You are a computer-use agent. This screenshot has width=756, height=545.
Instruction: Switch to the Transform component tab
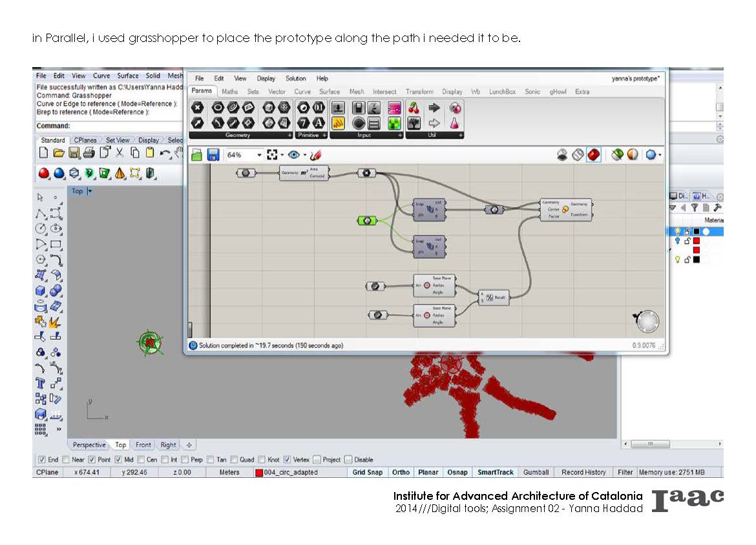point(419,92)
